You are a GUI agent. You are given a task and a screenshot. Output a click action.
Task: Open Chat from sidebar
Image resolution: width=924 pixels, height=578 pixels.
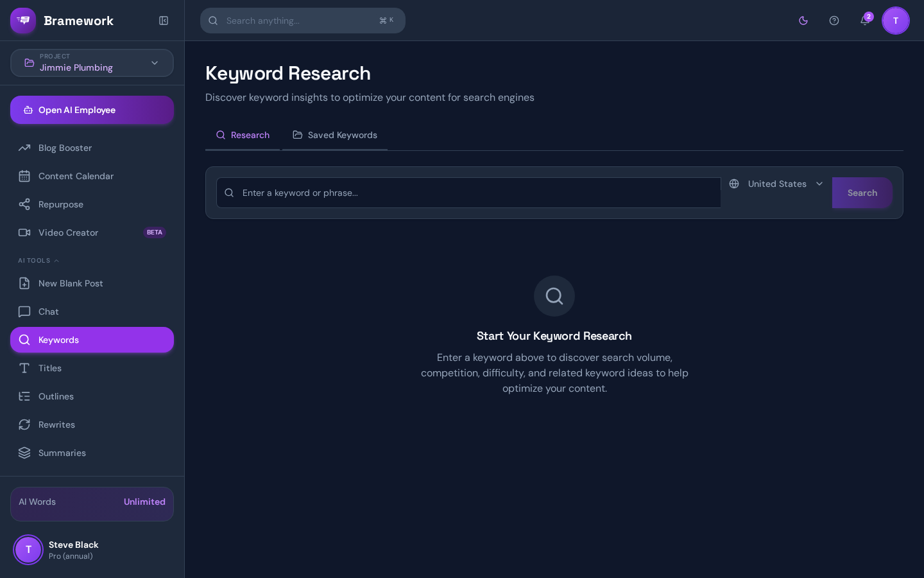click(x=92, y=311)
